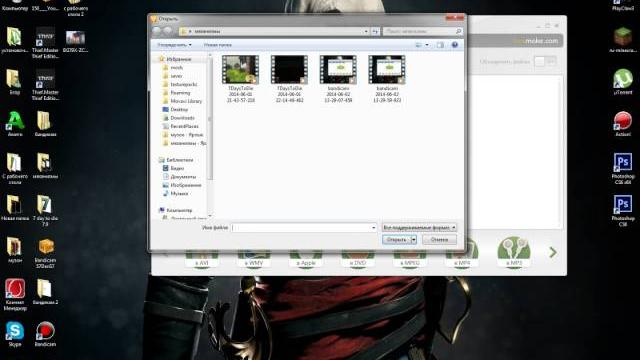Click the file name input field

pos(304,227)
